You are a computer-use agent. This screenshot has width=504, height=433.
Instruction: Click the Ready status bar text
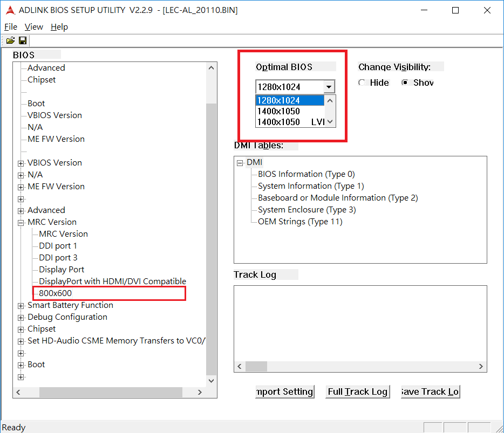[x=13, y=428]
